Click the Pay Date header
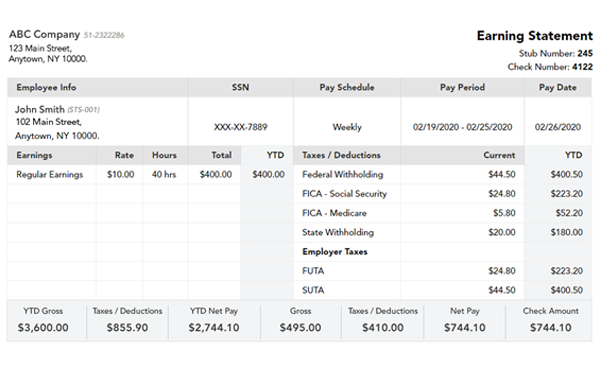 (558, 88)
